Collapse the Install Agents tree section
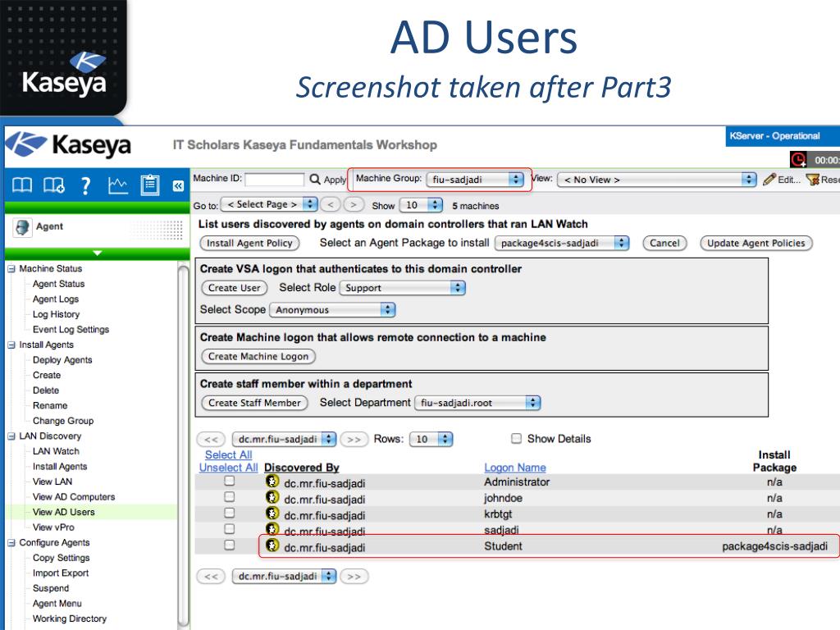 click(x=11, y=345)
